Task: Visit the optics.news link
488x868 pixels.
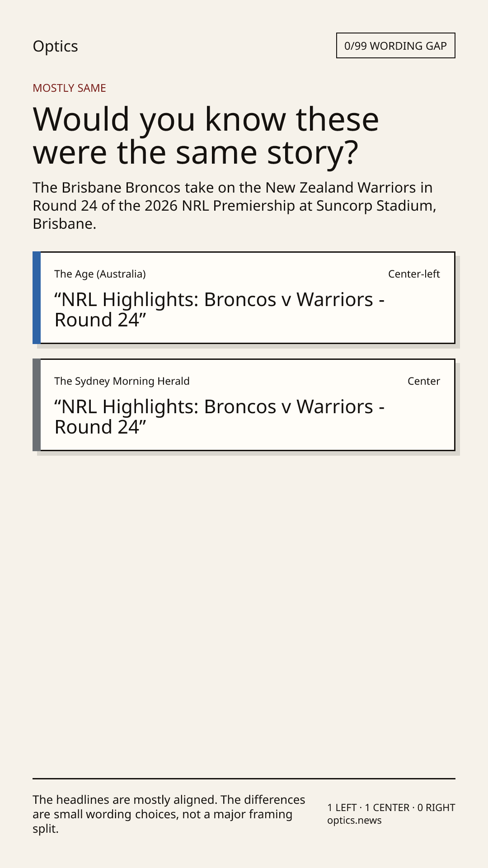Action: (354, 821)
